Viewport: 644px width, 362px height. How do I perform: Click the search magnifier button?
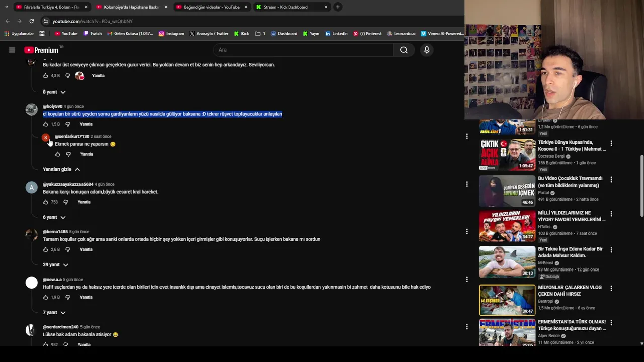pyautogui.click(x=404, y=50)
